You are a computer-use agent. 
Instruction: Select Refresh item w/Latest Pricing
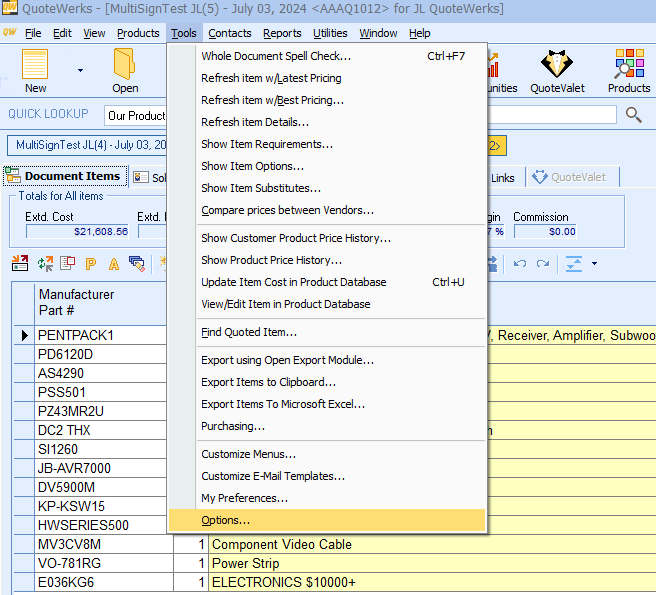327,78
